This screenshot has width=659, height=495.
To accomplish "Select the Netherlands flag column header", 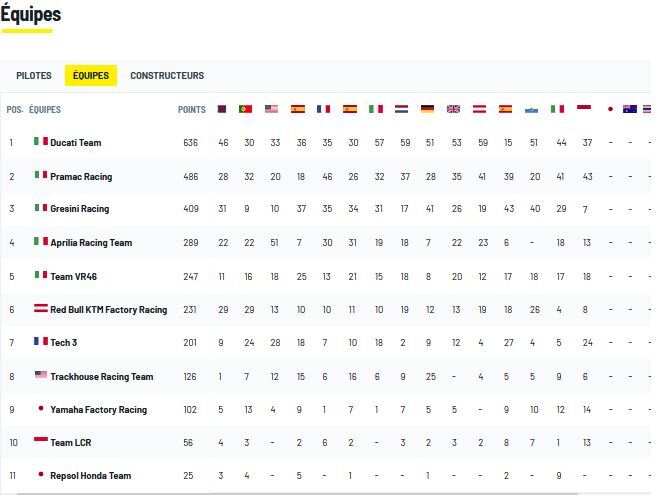I will pos(401,109).
